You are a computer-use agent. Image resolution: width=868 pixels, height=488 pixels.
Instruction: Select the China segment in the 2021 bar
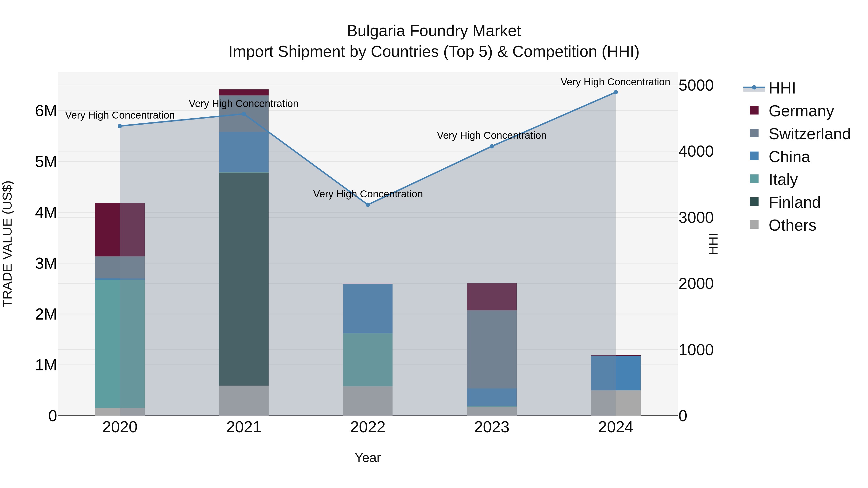pos(244,152)
